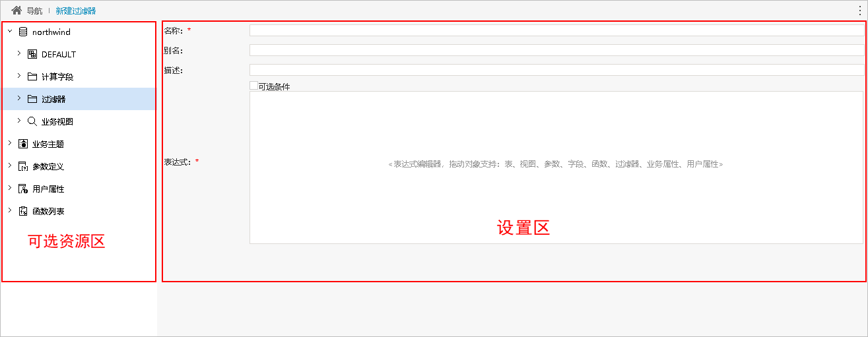Viewport: 868px width, 337px height.
Task: Click the 描述: field label
Action: [x=174, y=70]
